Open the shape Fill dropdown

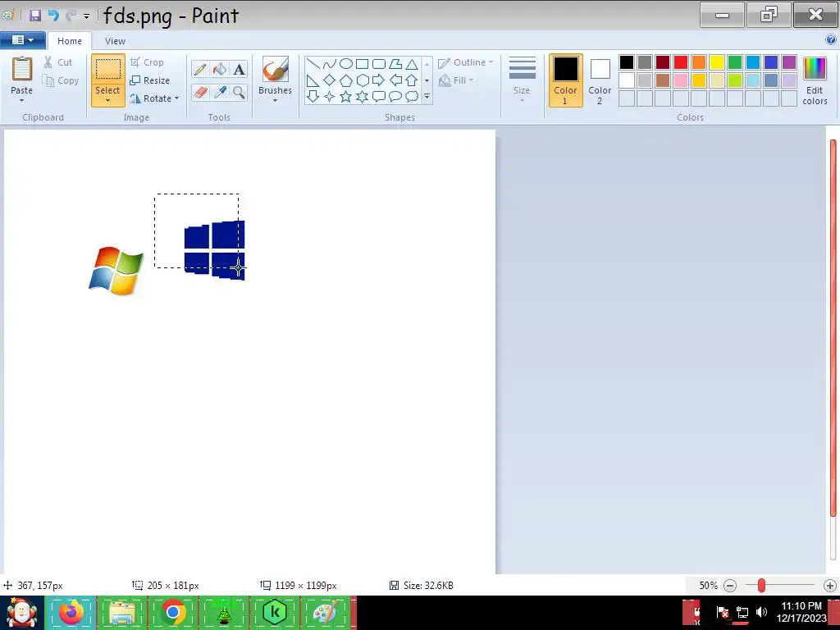point(456,81)
